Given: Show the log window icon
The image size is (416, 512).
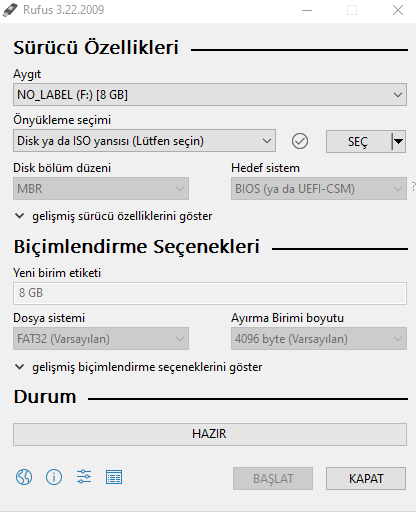Looking at the screenshot, I should 114,477.
